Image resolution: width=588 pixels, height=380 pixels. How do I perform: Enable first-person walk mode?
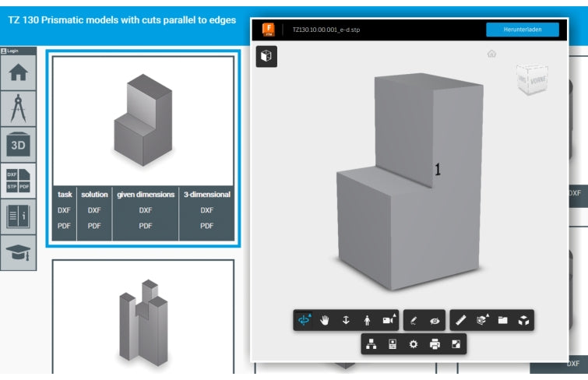pos(367,320)
